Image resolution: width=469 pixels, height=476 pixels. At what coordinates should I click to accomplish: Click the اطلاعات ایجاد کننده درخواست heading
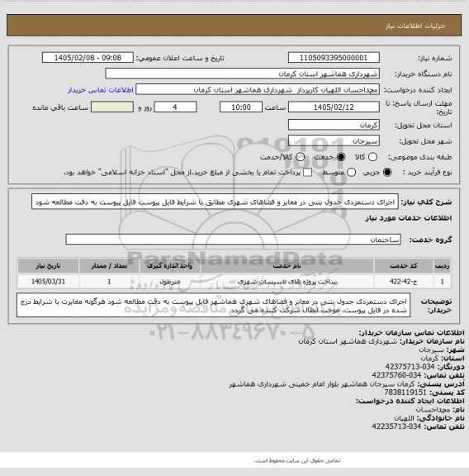(x=410, y=401)
